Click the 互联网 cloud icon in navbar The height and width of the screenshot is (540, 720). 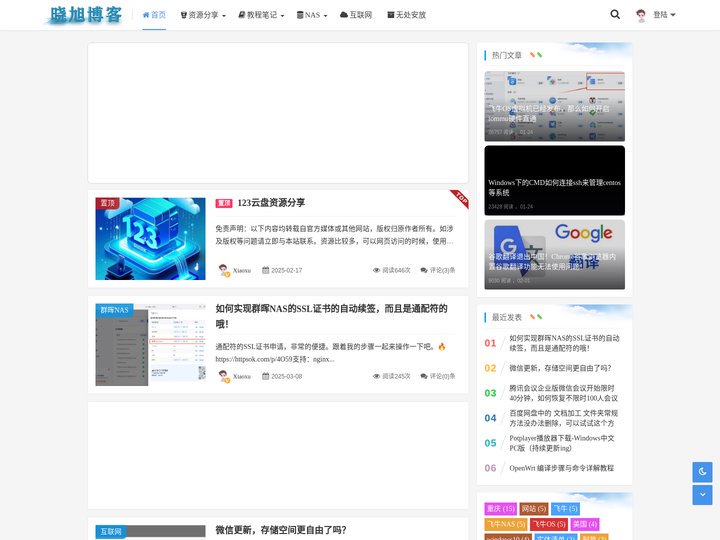[344, 15]
